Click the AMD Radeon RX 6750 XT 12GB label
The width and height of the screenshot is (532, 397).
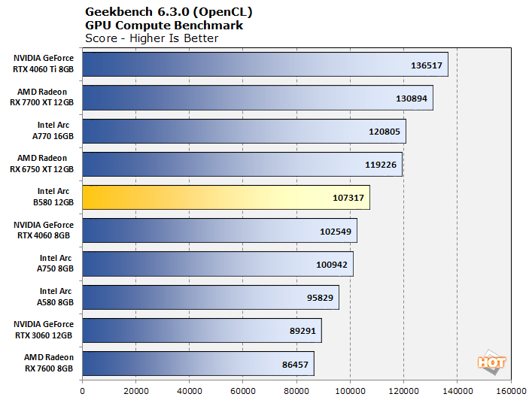click(x=41, y=163)
